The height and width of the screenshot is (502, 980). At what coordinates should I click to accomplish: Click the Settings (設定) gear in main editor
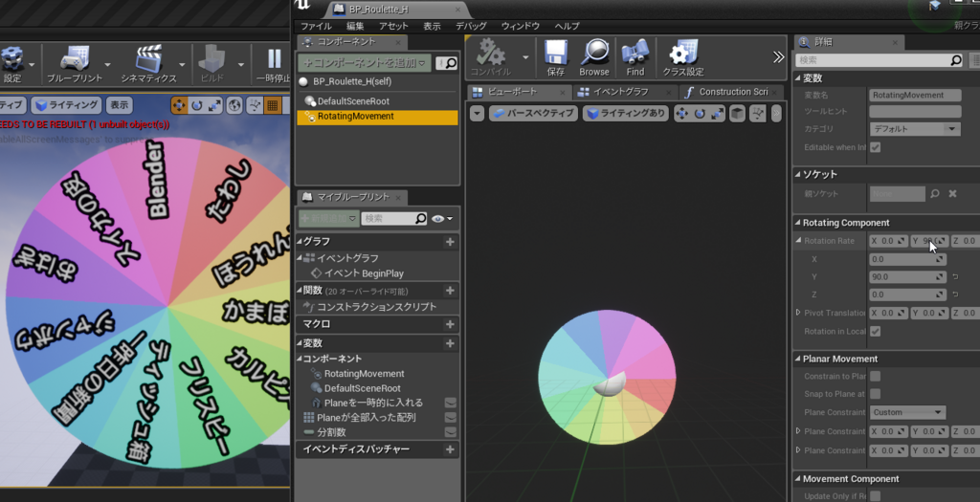click(x=11, y=58)
